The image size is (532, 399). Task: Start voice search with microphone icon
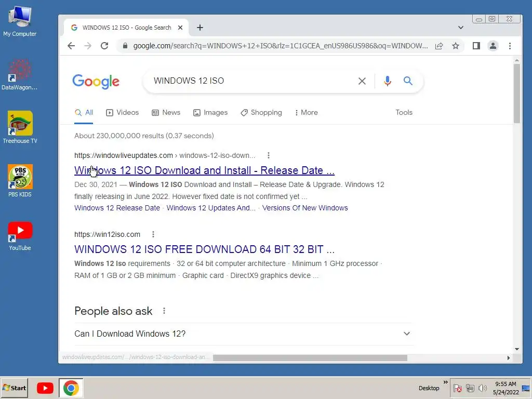click(388, 81)
